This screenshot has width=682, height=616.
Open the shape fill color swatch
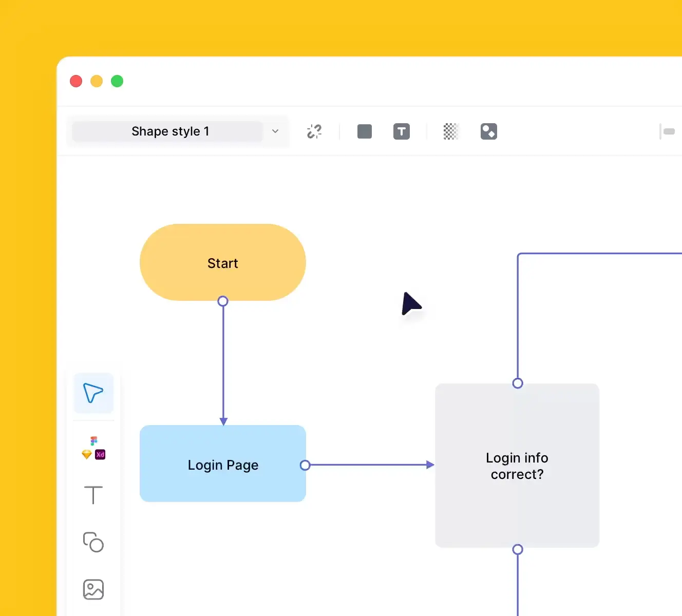365,131
